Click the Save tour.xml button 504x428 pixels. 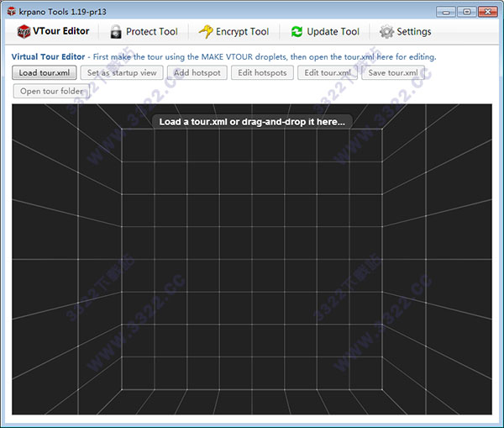[x=393, y=72]
